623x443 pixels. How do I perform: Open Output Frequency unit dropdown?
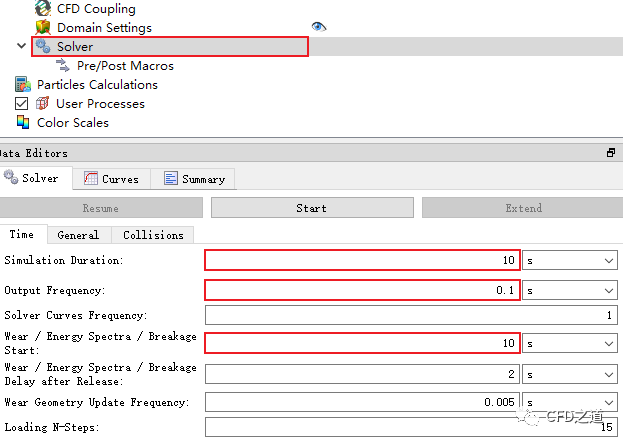tap(570, 290)
